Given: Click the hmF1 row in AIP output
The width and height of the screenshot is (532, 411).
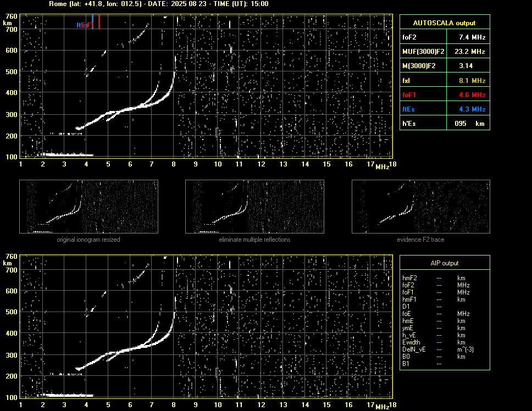Looking at the screenshot, I should coord(445,299).
